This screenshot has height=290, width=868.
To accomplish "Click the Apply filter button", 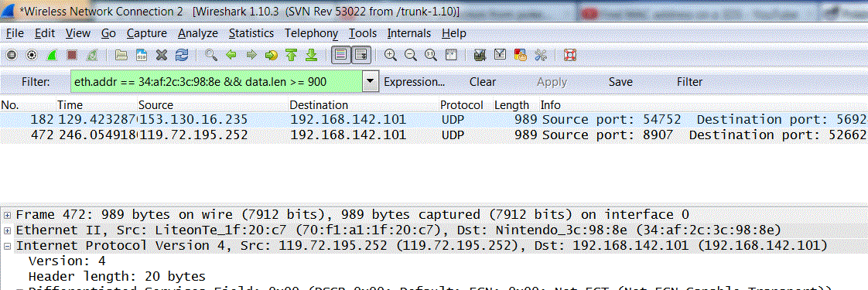I will 552,82.
